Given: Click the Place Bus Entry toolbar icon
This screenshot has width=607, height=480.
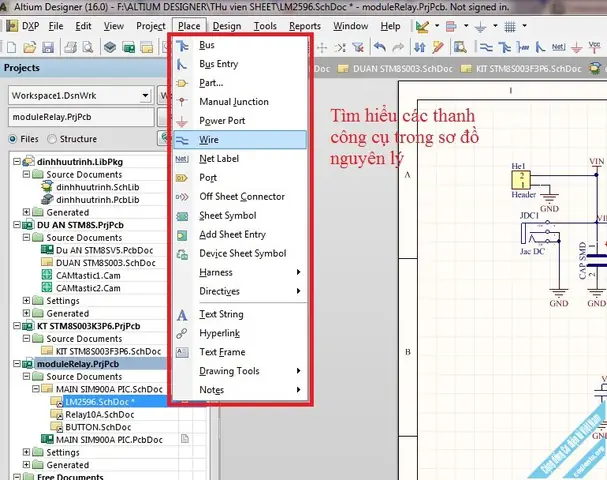Looking at the screenshot, I should pyautogui.click(x=540, y=47).
